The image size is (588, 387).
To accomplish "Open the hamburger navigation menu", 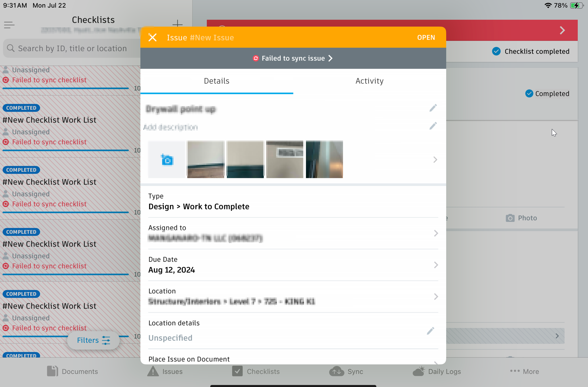I will click(9, 25).
